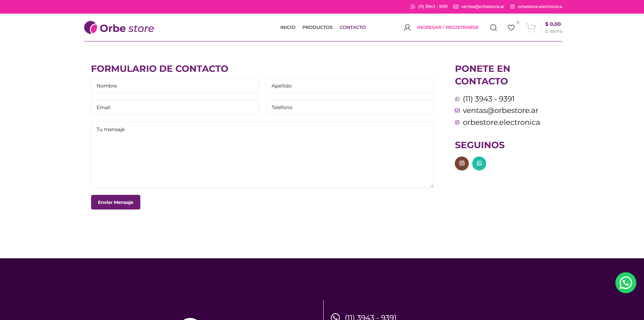Screen dimensions: 644x320
Task: Click the FORMULARIO DE CONTACTO heading
Action: 160,69
